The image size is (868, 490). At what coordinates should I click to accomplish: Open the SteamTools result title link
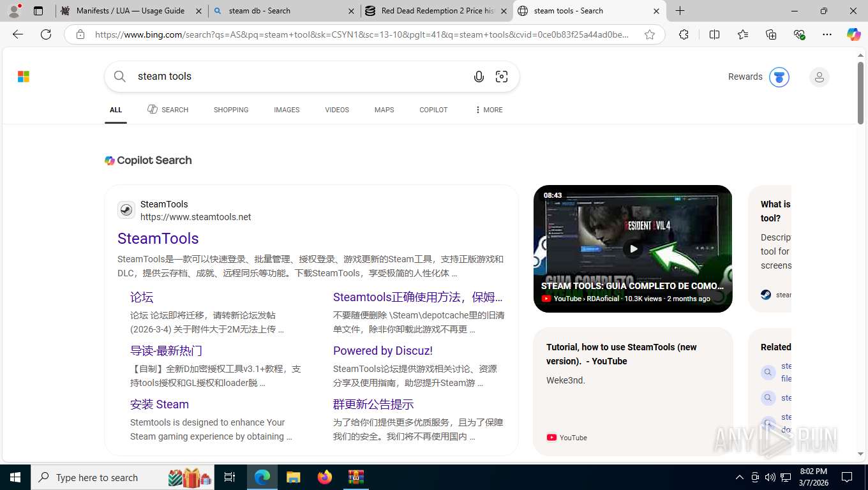tap(158, 238)
